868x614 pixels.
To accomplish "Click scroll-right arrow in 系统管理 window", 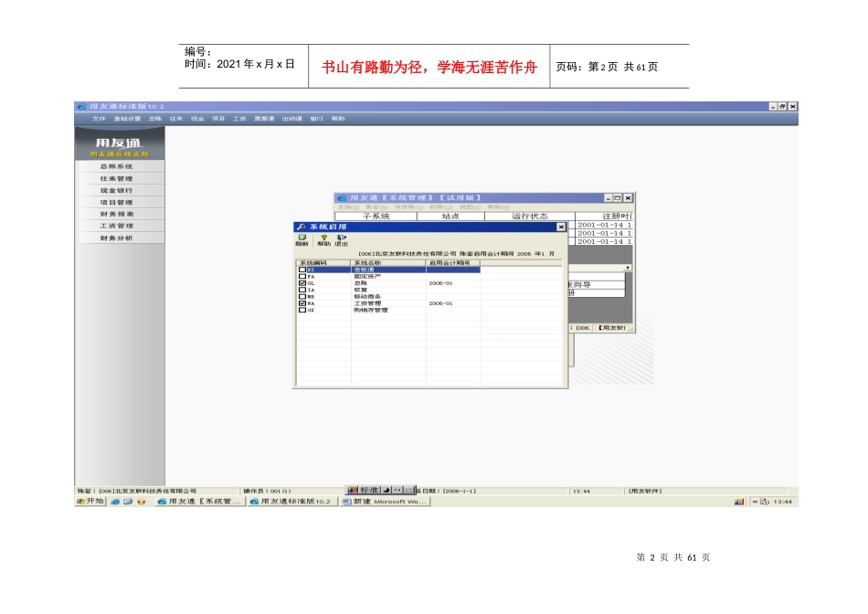I will (628, 268).
